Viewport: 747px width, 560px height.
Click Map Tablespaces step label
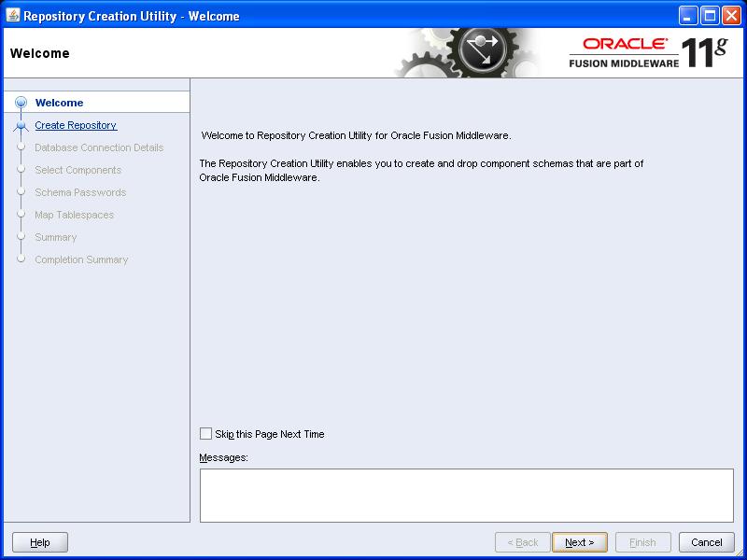[x=75, y=215]
